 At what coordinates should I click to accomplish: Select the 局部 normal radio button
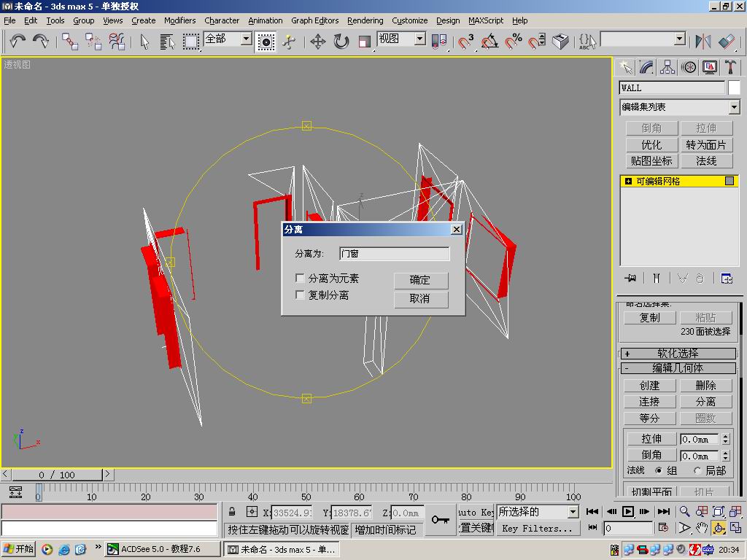[x=697, y=471]
